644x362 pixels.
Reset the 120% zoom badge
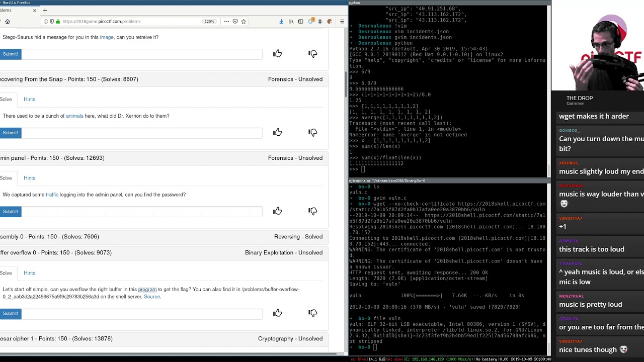click(x=209, y=22)
